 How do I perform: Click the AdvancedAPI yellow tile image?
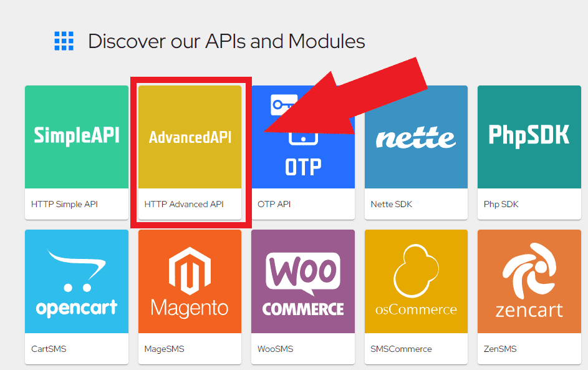pos(190,137)
